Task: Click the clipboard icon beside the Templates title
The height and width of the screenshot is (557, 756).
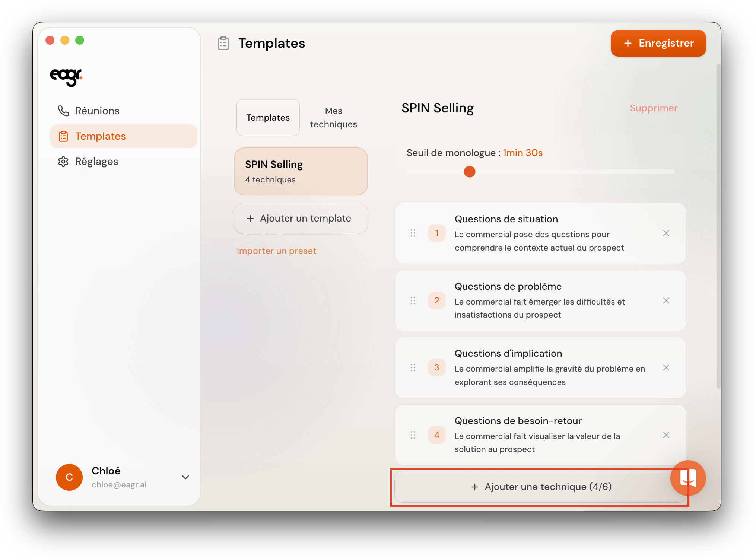Action: click(x=223, y=43)
